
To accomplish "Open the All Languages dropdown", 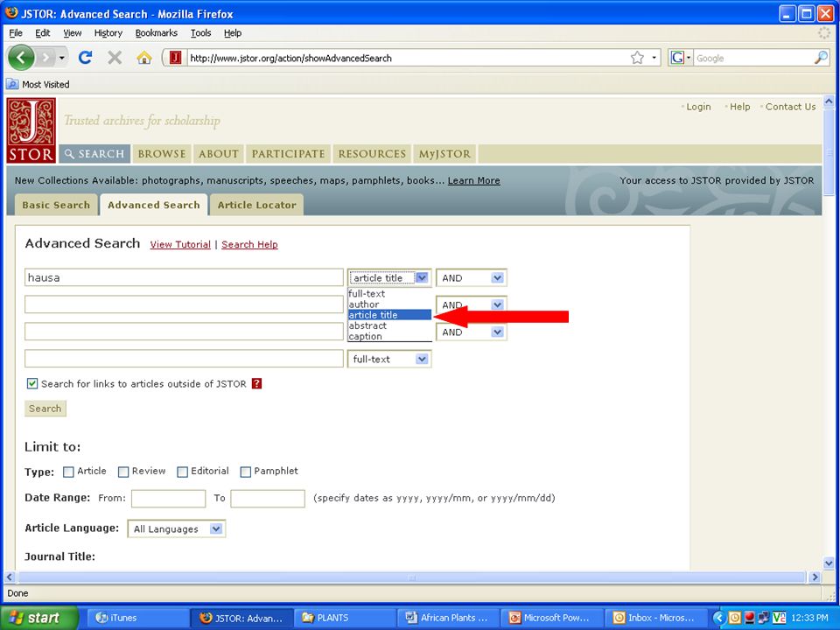I will coord(176,528).
